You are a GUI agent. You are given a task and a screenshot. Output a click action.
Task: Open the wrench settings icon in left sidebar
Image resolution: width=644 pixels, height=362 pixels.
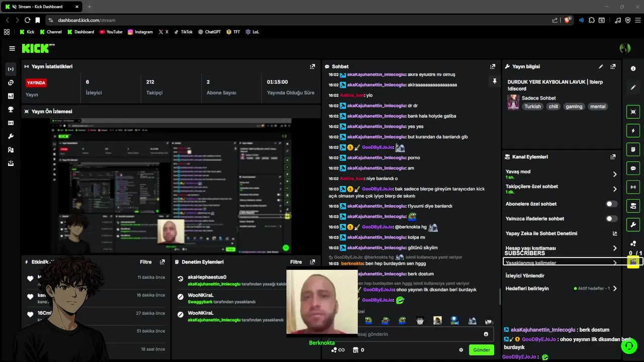point(11,136)
